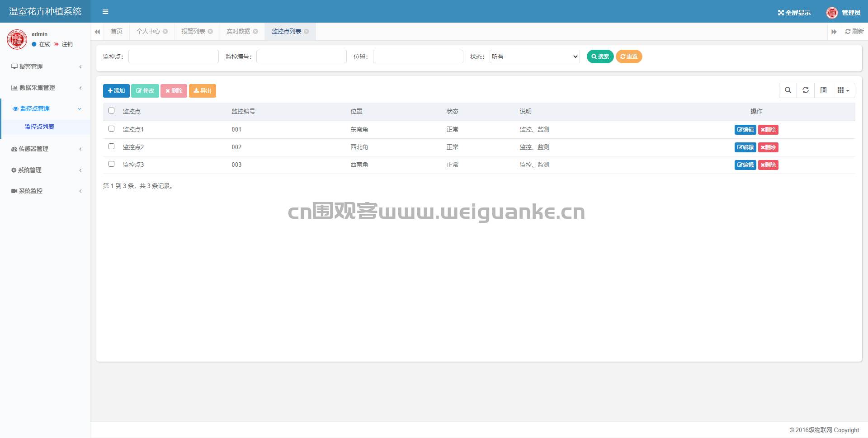Close the 实时数据 tab
This screenshot has height=438, width=868.
(x=255, y=32)
